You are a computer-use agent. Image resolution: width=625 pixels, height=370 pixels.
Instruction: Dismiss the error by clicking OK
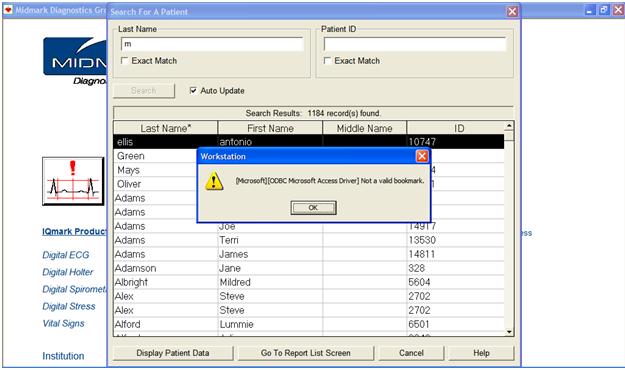click(x=313, y=208)
